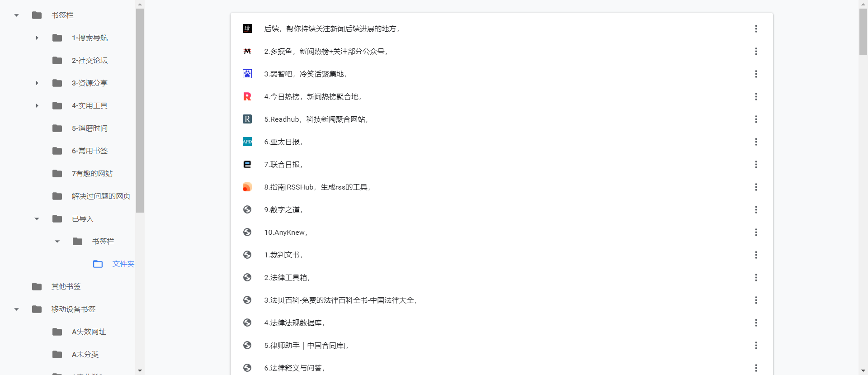This screenshot has height=375, width=868.
Task: Open more actions for 5.Readhub bookmark
Action: coord(756,119)
